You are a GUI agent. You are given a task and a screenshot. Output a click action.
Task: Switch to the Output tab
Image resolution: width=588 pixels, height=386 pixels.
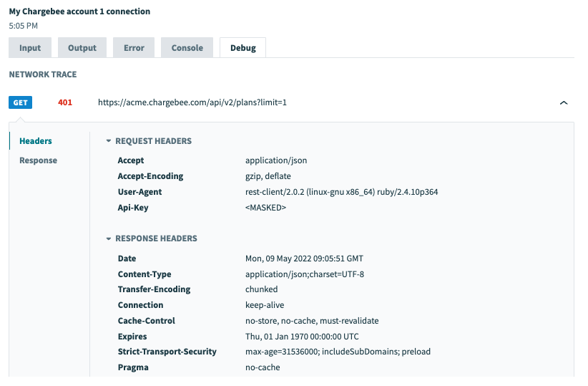[x=82, y=48]
